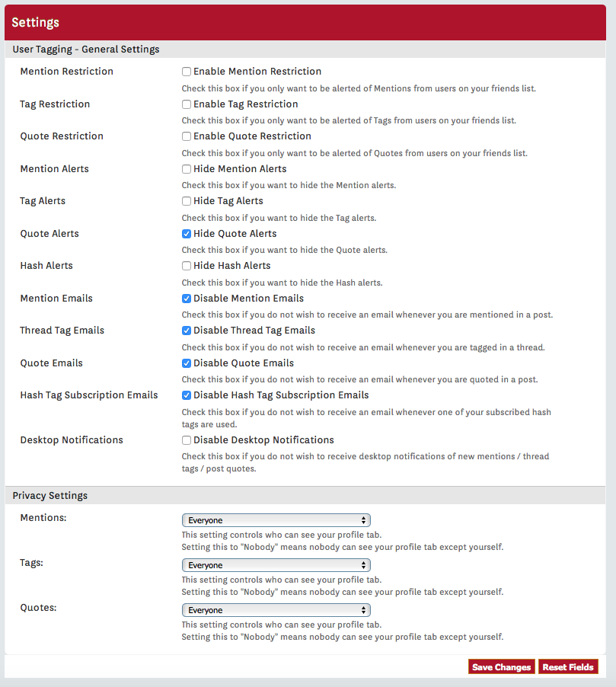Check Hide Tag Alerts option

pyautogui.click(x=187, y=201)
